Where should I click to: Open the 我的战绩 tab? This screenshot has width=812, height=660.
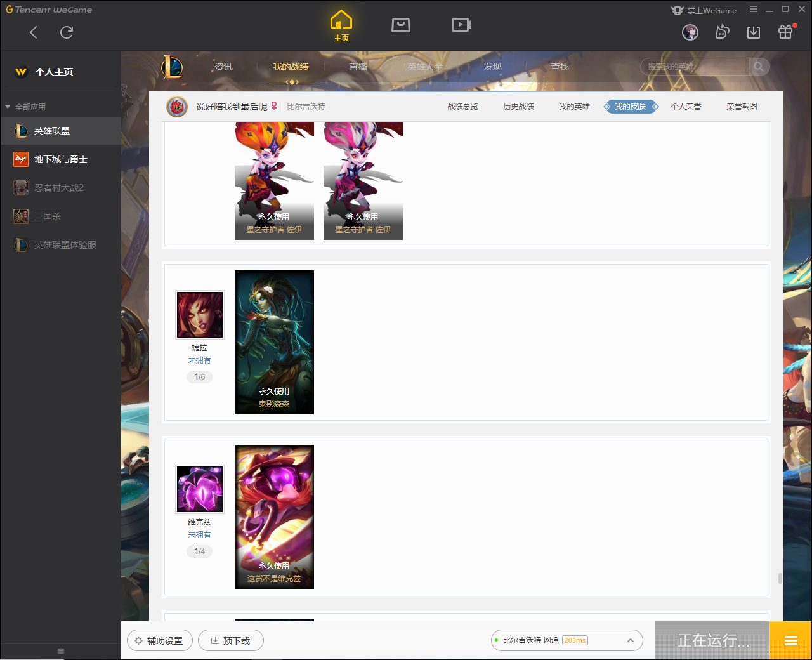pos(291,67)
